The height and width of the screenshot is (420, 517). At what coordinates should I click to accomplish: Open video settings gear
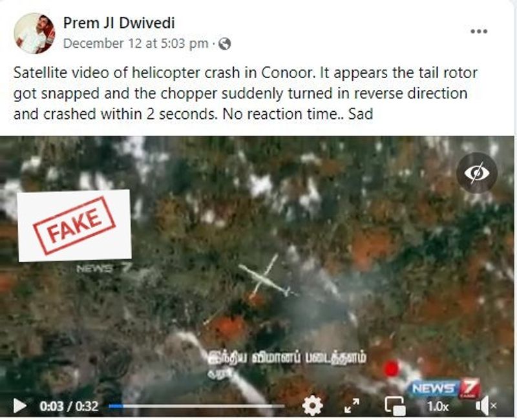tap(312, 406)
